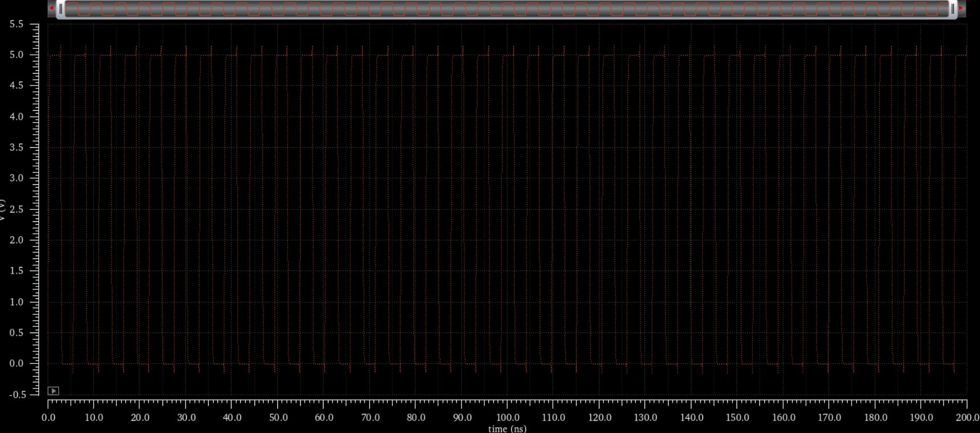Image resolution: width=980 pixels, height=433 pixels.
Task: Click the 2.5 label on voltage axis
Action: 17,209
